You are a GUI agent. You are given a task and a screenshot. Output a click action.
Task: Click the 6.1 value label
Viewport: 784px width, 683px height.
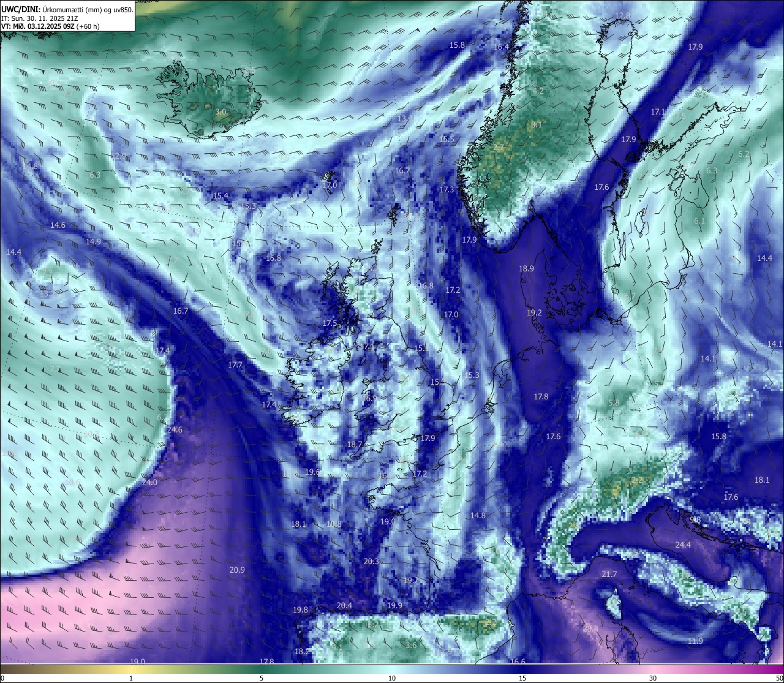coord(699,221)
